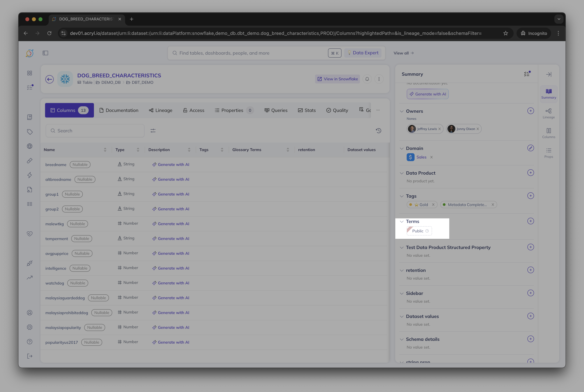Remove the Gold tag
The width and height of the screenshot is (584, 392).
coord(433,205)
